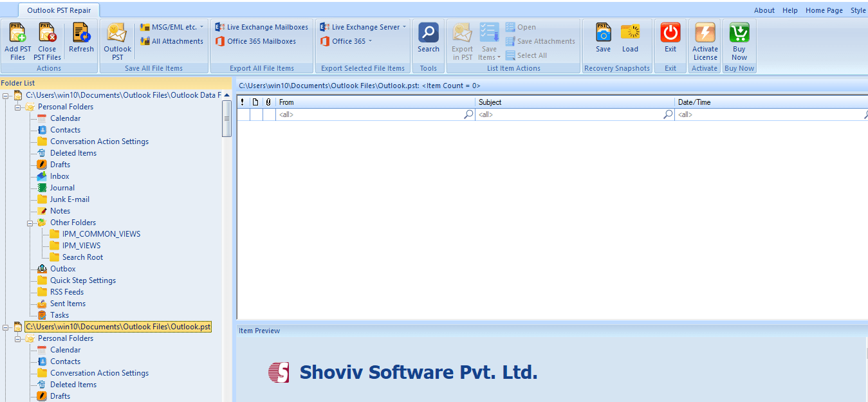Click the From filter field
The width and height of the screenshot is (868, 402).
[375, 114]
